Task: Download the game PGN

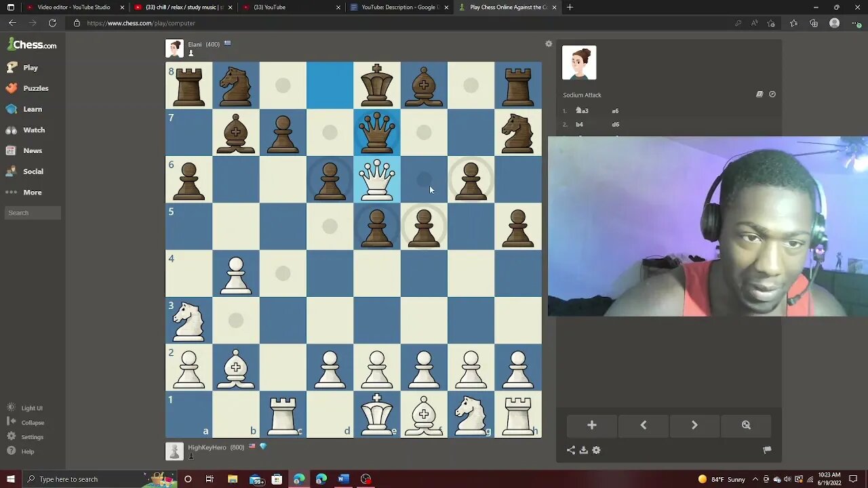Action: (x=583, y=450)
